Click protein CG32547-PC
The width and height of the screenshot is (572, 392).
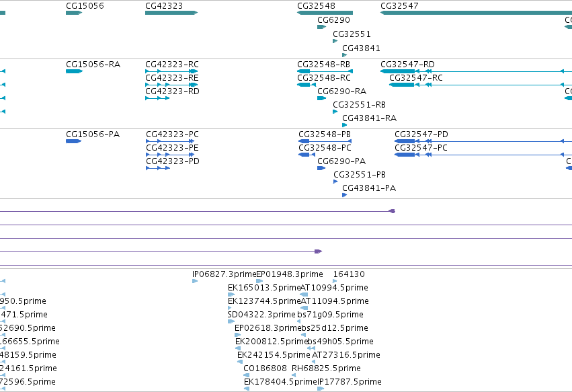(x=421, y=148)
